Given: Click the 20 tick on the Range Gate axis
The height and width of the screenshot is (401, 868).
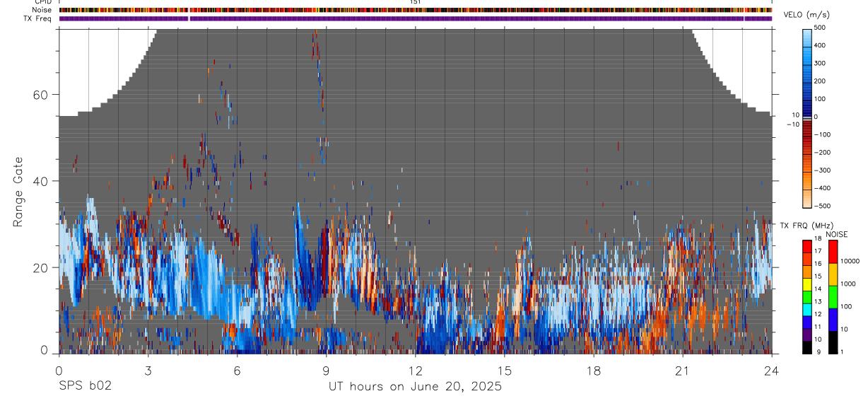Looking at the screenshot, I should click(x=41, y=267).
